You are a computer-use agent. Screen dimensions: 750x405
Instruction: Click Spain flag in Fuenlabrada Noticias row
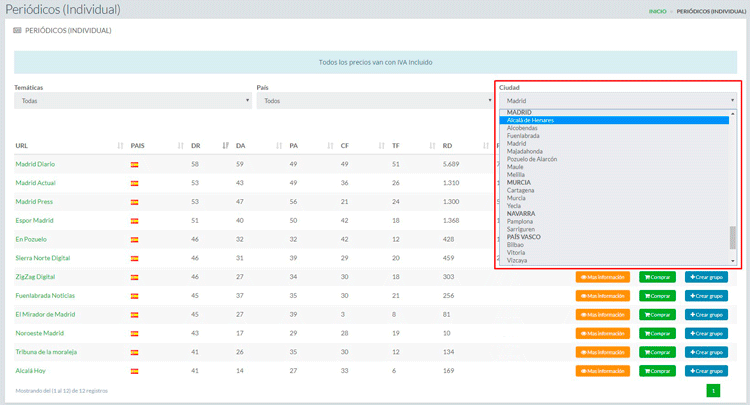click(134, 296)
